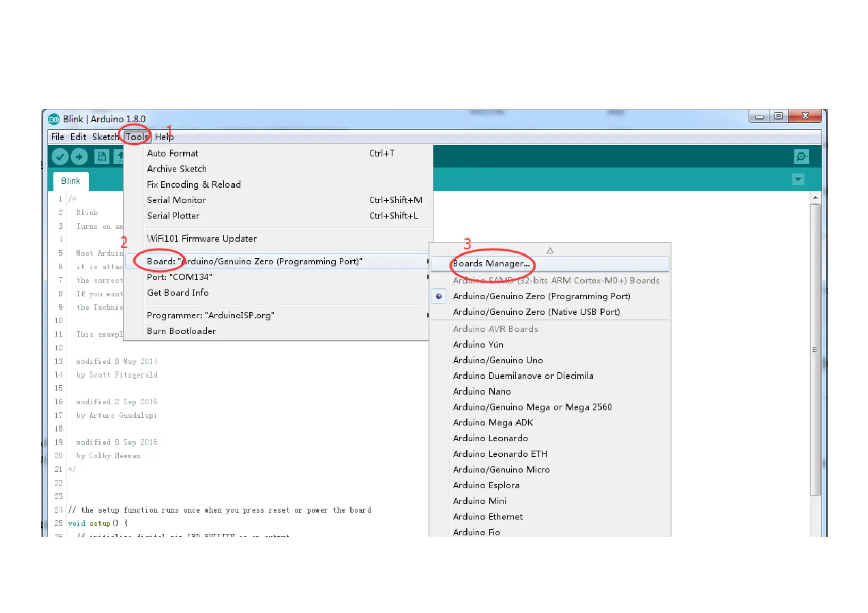Choose Arduino Fio board
This screenshot has height=613, width=868.
point(550,532)
